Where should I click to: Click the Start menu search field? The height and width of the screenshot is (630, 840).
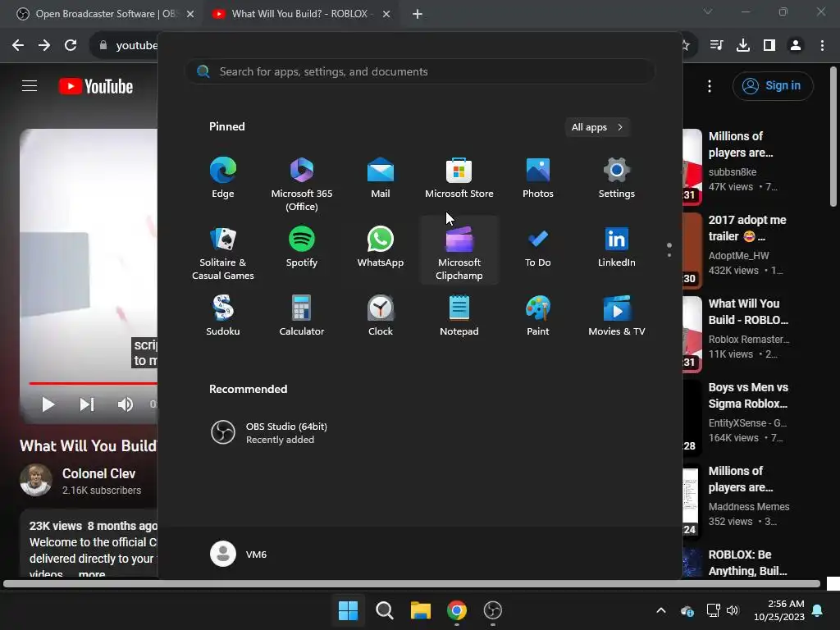(x=421, y=71)
